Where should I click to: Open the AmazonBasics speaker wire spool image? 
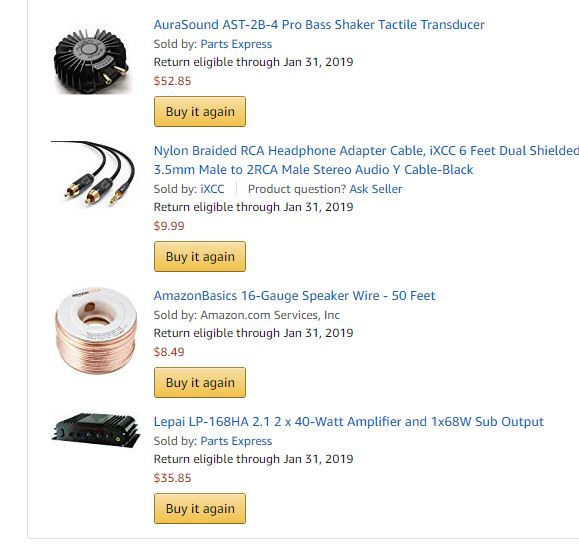click(x=96, y=330)
